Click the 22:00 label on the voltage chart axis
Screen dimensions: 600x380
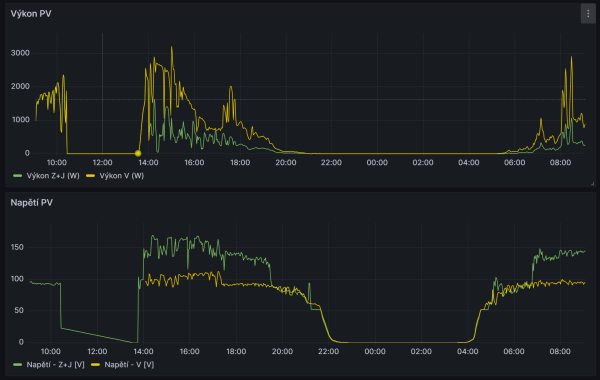[x=329, y=351]
